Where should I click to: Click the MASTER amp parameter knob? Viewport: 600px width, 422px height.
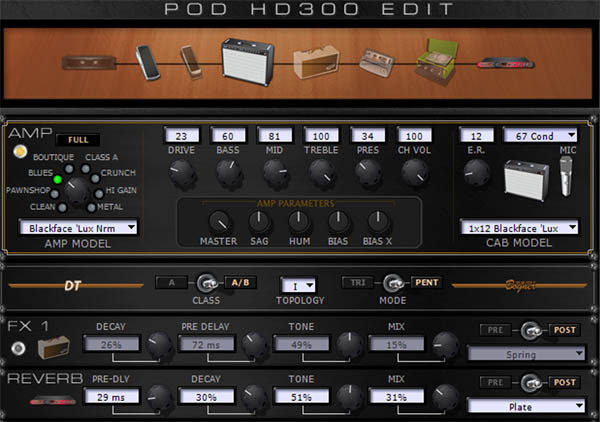(219, 222)
